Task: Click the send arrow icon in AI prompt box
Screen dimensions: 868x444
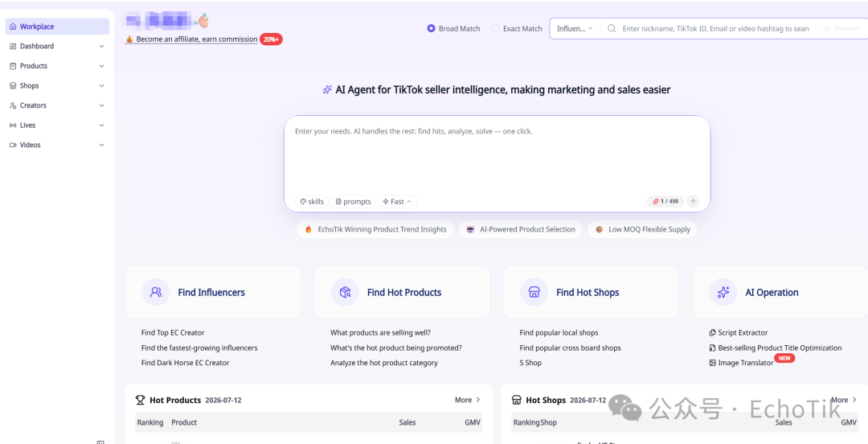Action: click(x=693, y=202)
